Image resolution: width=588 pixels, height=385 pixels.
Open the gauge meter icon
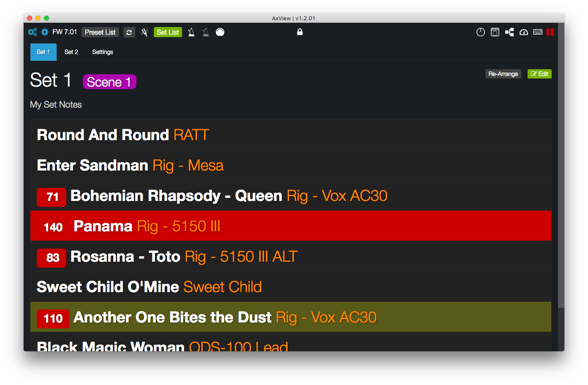coord(524,32)
